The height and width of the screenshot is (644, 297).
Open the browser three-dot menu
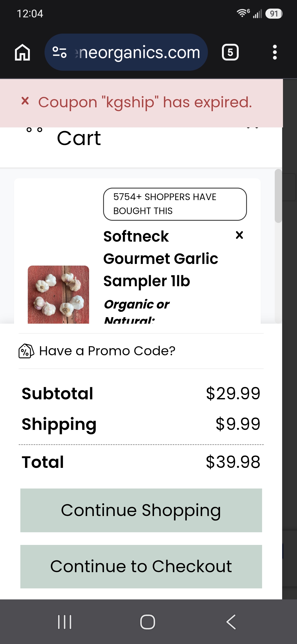pos(274,52)
